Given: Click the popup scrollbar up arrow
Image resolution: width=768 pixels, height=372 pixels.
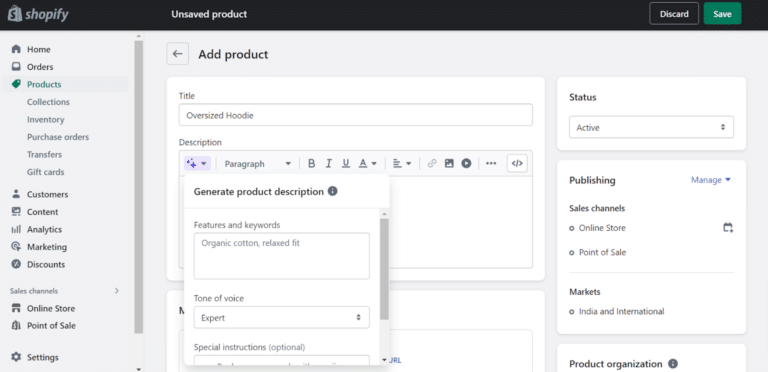Looking at the screenshot, I should coord(384,214).
